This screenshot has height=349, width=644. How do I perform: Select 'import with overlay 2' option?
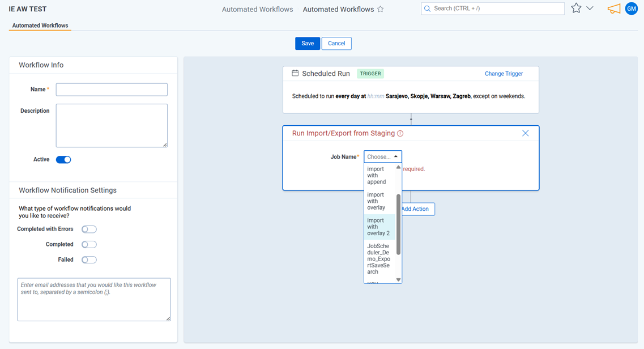(x=378, y=227)
